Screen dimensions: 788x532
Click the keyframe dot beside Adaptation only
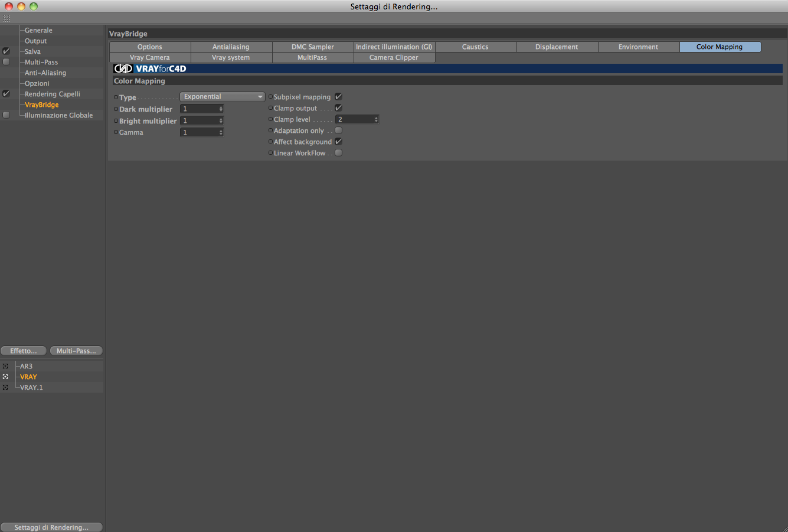click(270, 130)
